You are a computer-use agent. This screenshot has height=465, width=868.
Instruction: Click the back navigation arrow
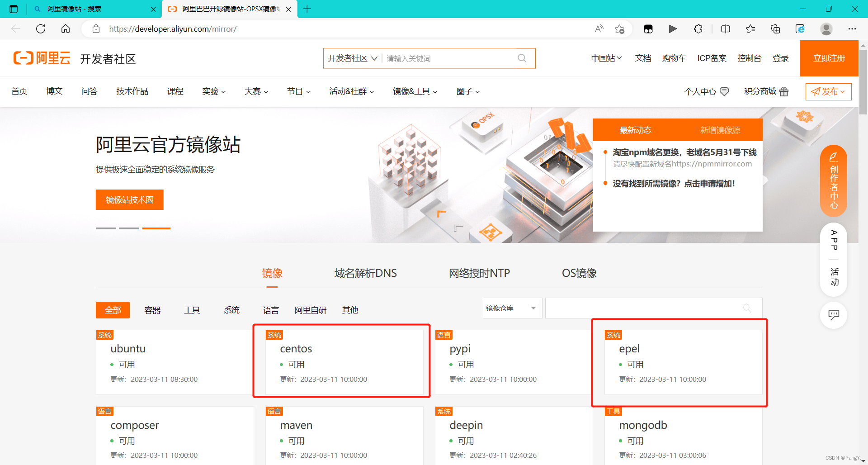[x=16, y=29]
